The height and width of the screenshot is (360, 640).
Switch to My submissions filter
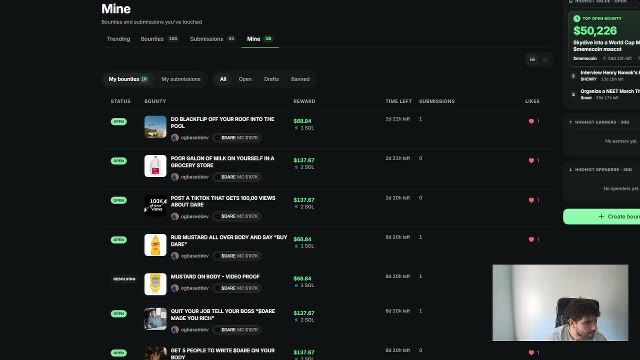click(x=181, y=79)
